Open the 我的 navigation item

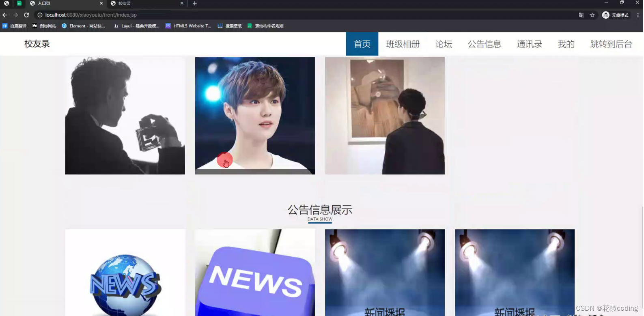[566, 44]
